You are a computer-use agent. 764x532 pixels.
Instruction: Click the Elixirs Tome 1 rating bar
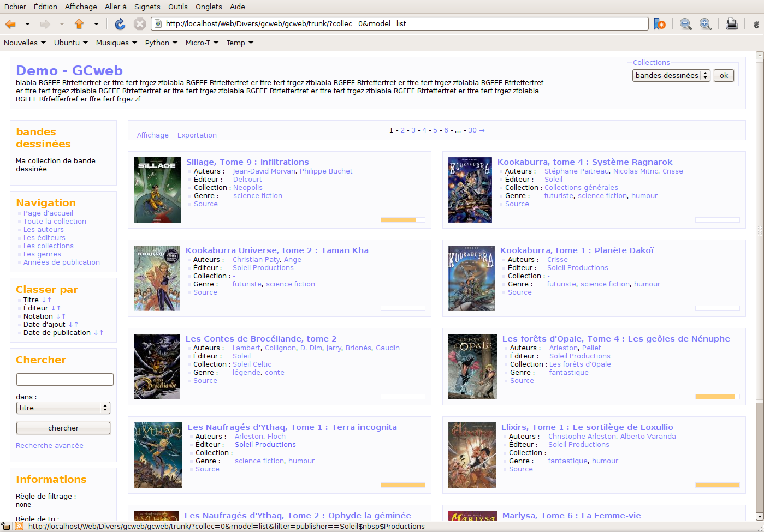718,485
